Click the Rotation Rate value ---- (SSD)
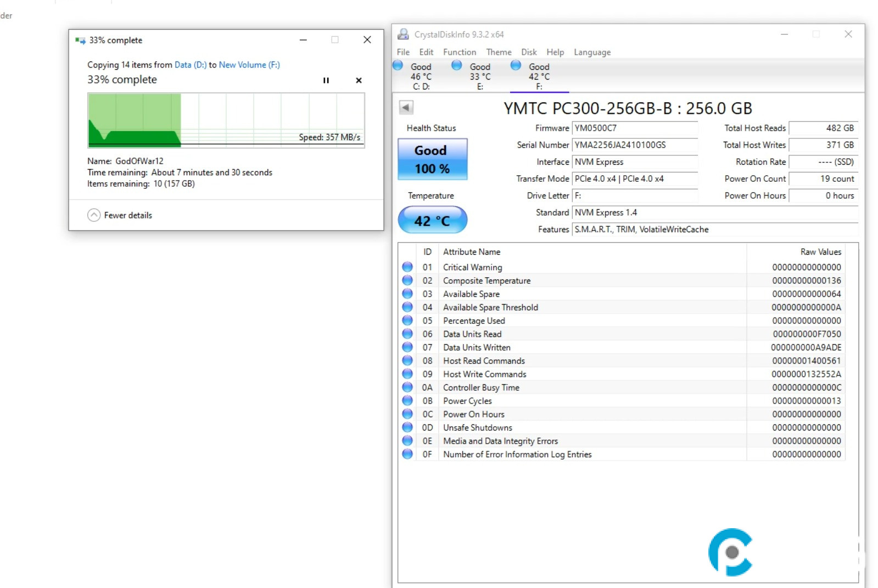Viewport: 878px width, 588px height. 823,162
